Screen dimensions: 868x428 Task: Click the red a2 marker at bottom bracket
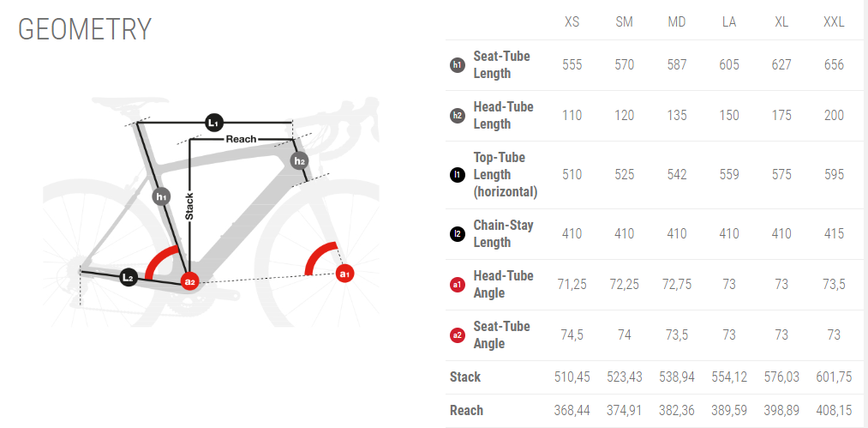(x=189, y=280)
